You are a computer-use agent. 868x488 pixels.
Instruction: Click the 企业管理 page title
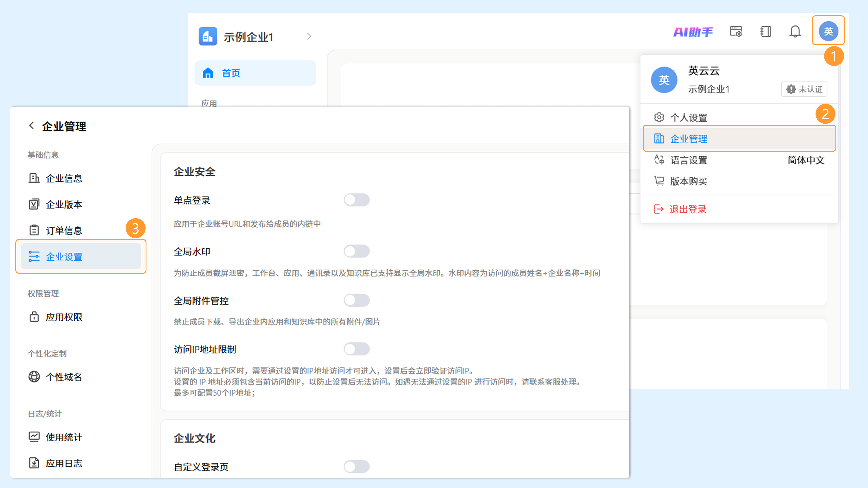pos(64,126)
